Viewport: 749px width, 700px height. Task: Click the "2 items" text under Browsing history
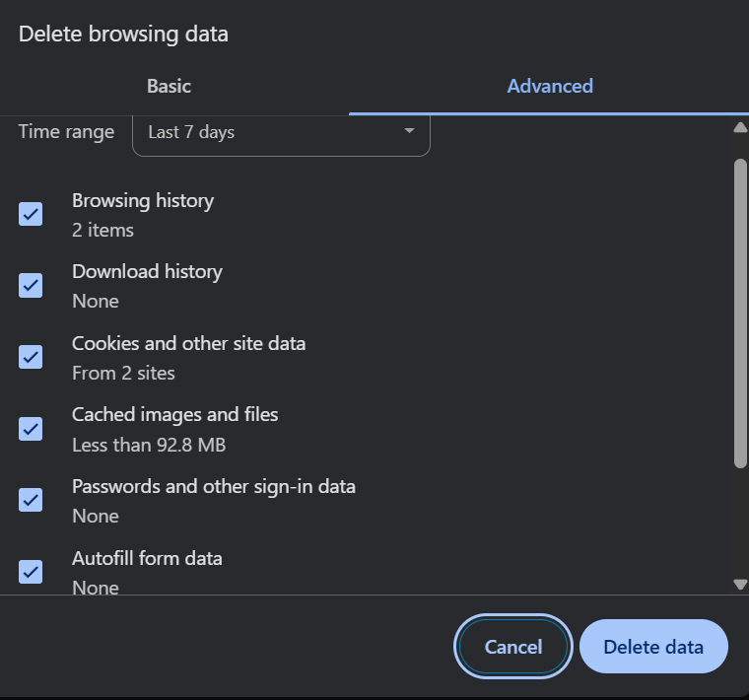click(x=102, y=230)
